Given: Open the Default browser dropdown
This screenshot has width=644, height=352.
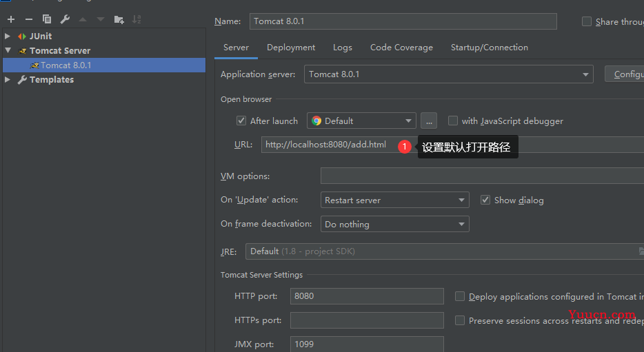Looking at the screenshot, I should 361,121.
